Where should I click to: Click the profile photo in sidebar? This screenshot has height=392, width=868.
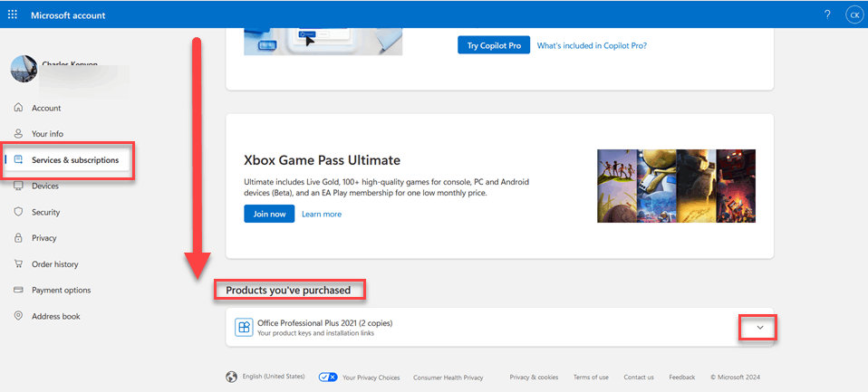coord(24,69)
